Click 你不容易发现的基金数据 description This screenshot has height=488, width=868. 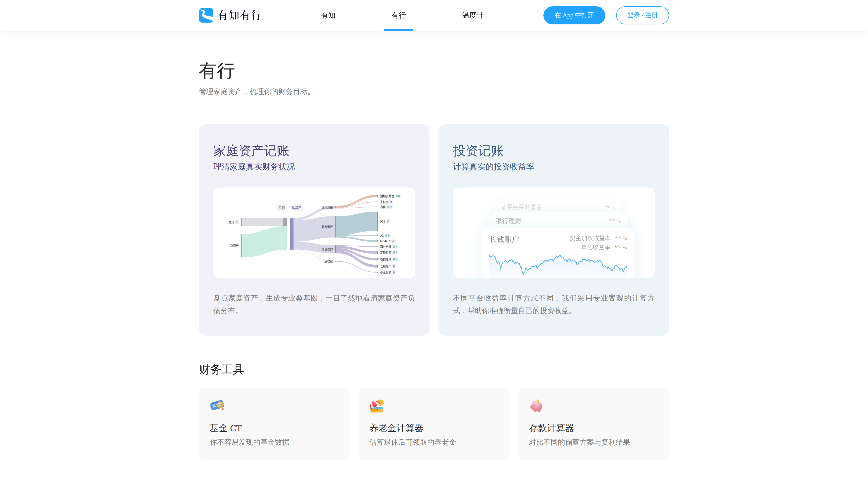pos(249,442)
